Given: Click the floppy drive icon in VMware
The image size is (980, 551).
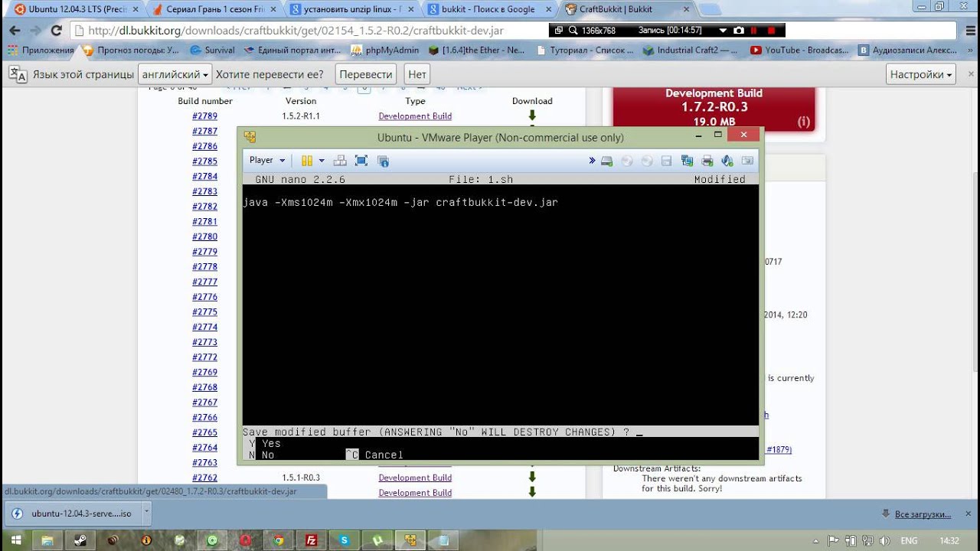Looking at the screenshot, I should click(666, 161).
